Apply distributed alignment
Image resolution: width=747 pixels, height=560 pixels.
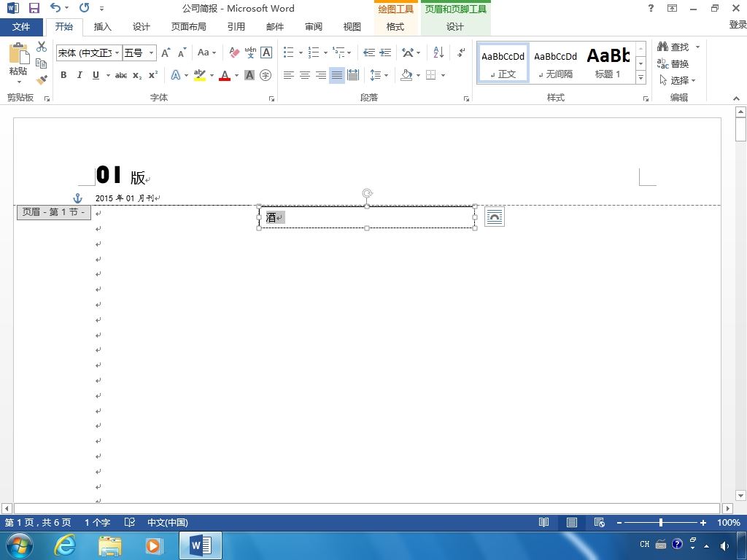[353, 75]
